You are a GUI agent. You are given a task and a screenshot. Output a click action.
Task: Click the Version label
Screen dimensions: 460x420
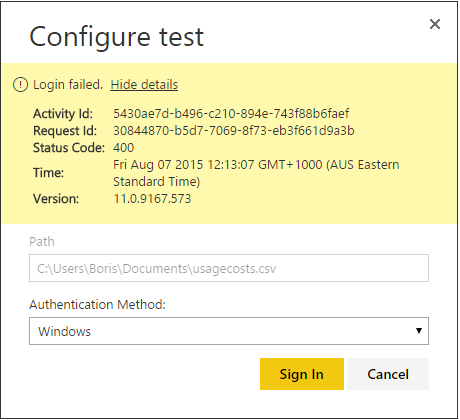pos(56,199)
